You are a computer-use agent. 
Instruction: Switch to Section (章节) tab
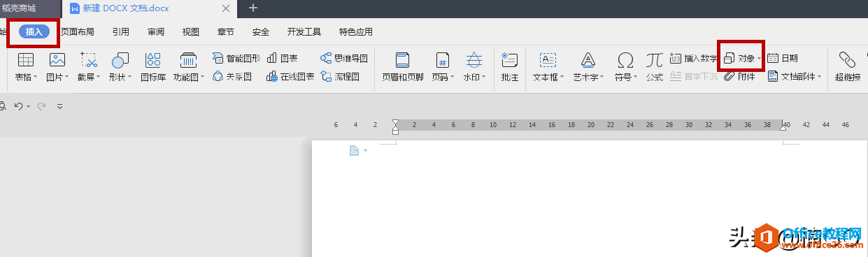[226, 31]
